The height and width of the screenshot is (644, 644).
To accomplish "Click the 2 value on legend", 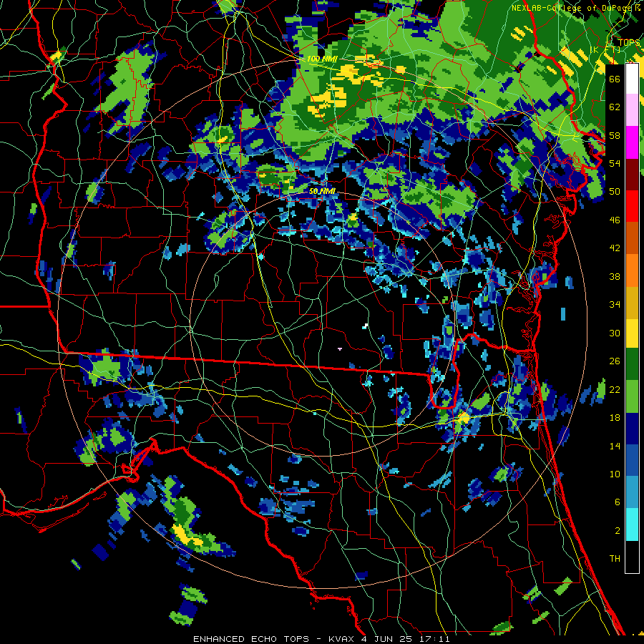I will [x=618, y=531].
